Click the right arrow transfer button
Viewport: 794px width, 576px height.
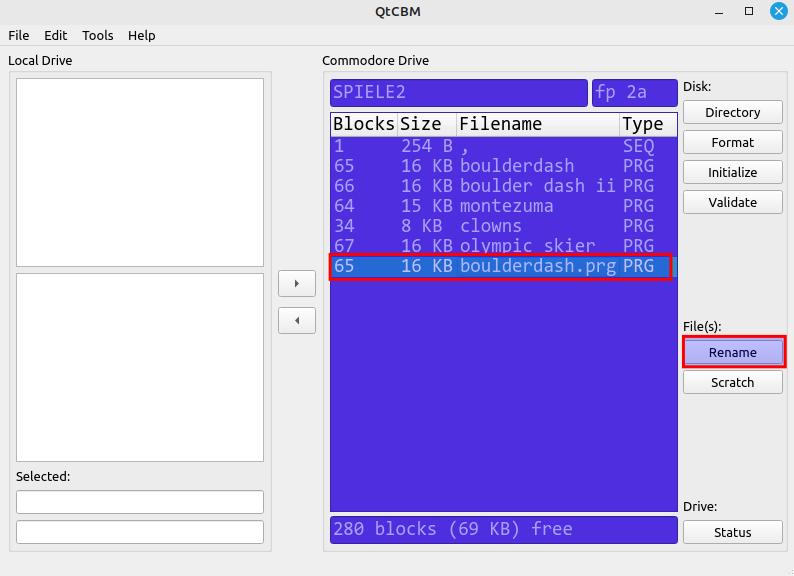click(x=296, y=284)
